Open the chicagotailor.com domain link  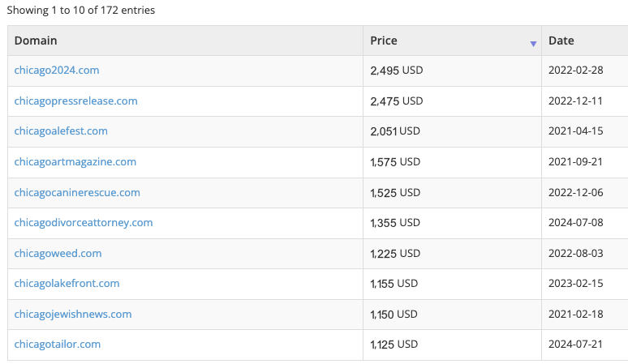click(58, 345)
